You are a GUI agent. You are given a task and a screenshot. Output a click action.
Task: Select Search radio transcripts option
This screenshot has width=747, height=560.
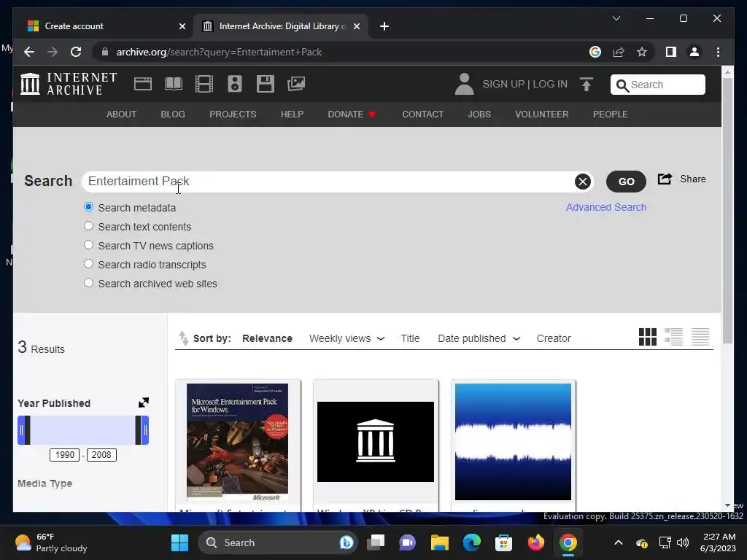pos(88,264)
